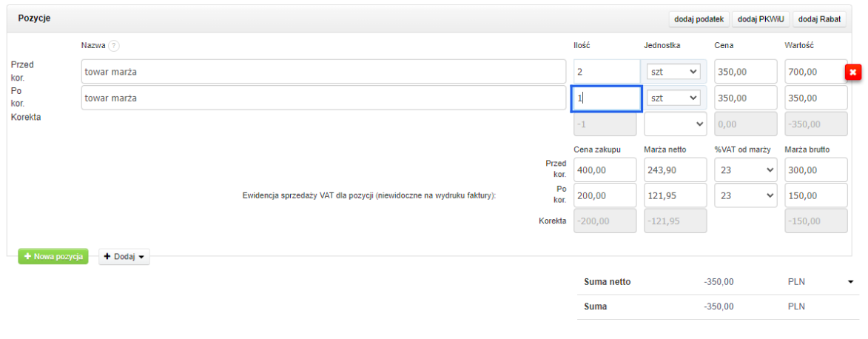The height and width of the screenshot is (339, 868).
Task: Click the Przed kor. Marża brutto field
Action: click(x=815, y=169)
